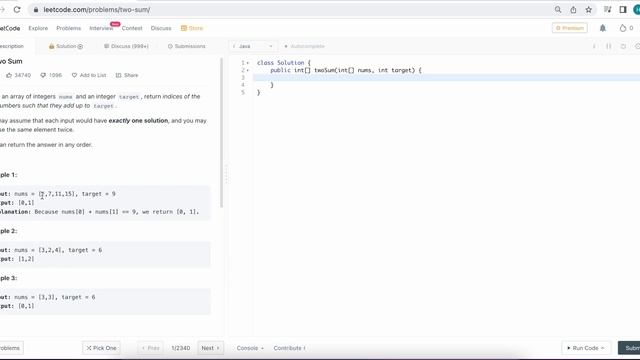
Task: Click the 'exactly one solution' bold text
Action: 138,121
